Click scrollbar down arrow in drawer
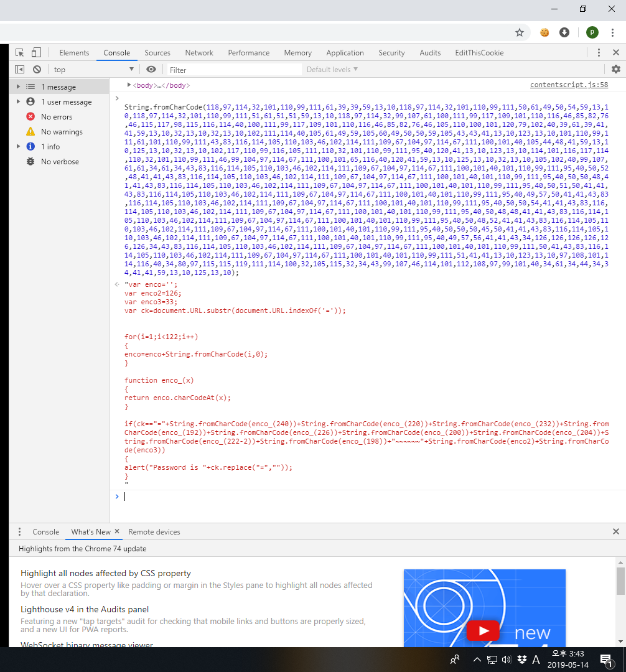 click(x=620, y=642)
